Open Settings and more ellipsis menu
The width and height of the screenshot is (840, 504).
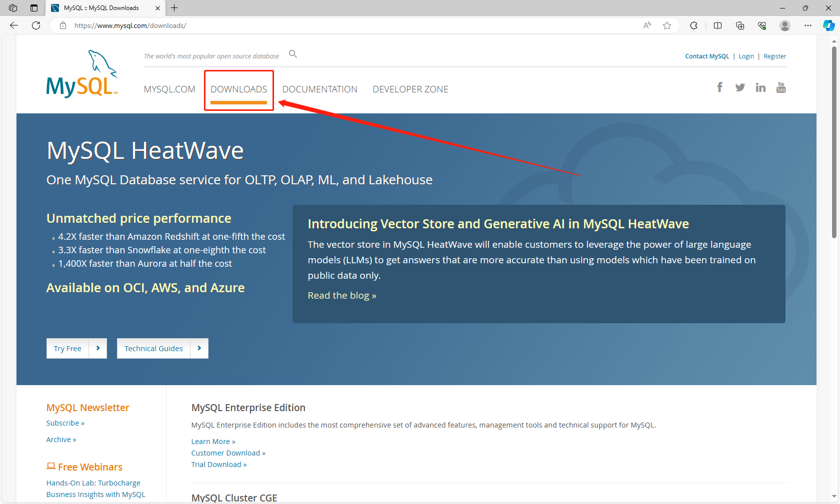[x=808, y=25]
